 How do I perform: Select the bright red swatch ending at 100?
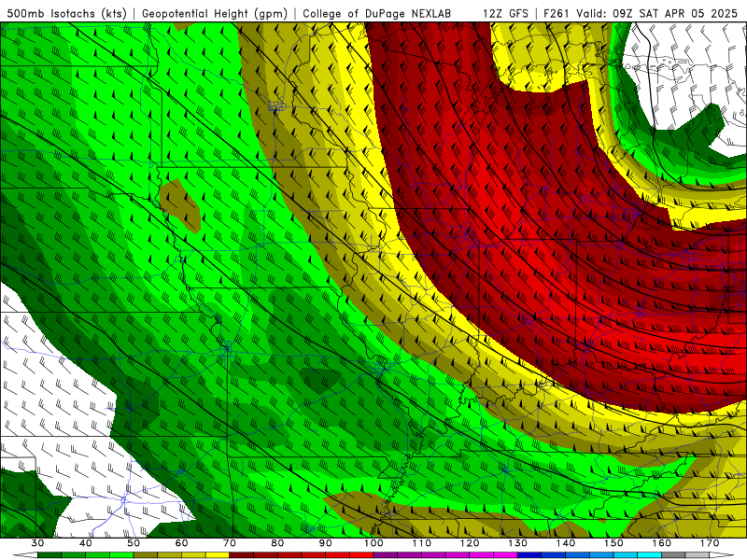point(361,554)
